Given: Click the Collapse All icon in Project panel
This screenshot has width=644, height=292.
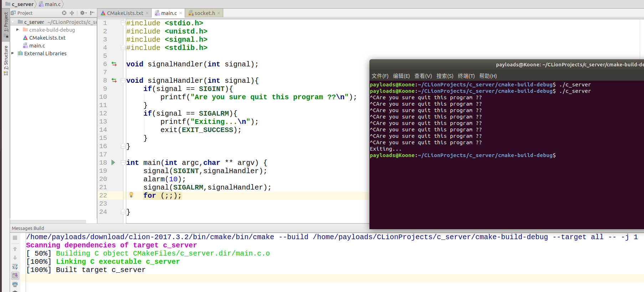Looking at the screenshot, I should [72, 13].
